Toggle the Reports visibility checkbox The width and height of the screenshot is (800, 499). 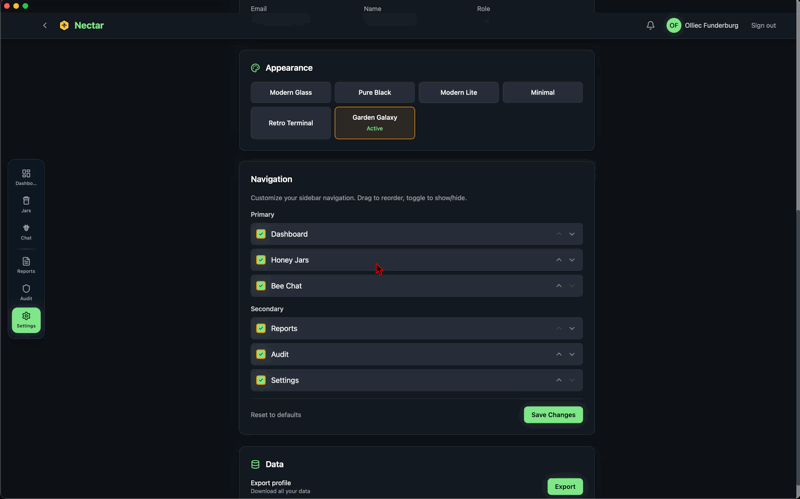coord(261,328)
